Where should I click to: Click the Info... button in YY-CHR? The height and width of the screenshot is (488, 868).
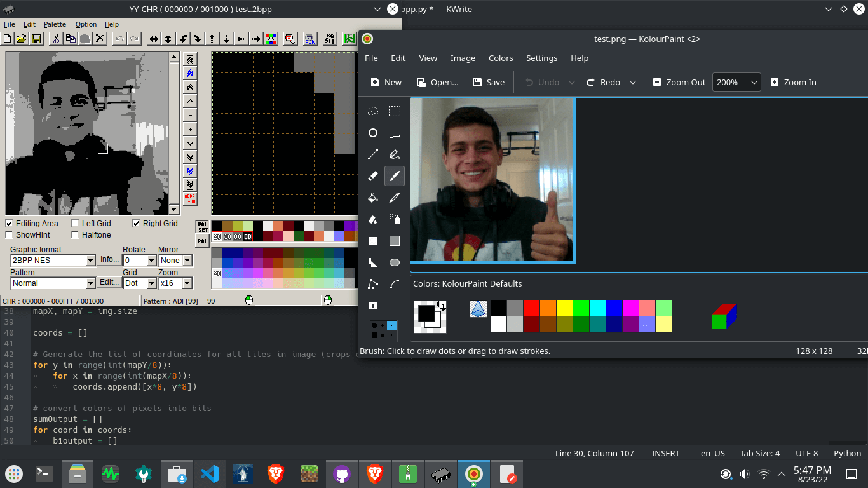(109, 260)
